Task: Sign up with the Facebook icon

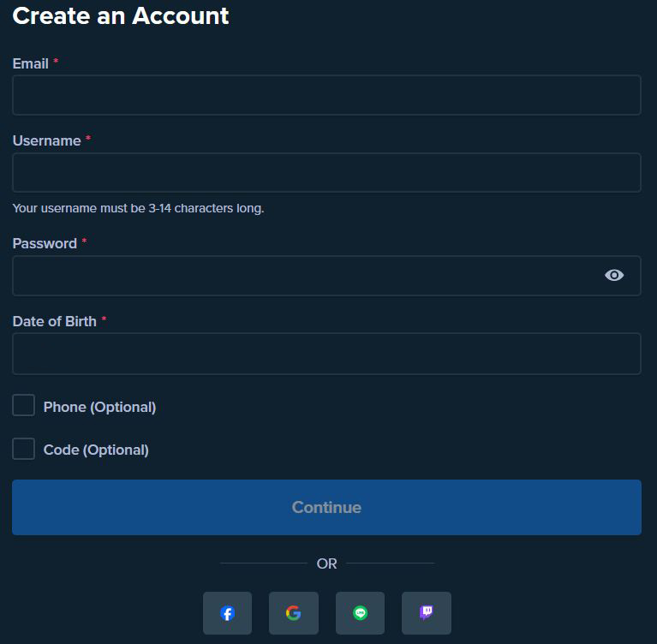Action: pyautogui.click(x=227, y=612)
